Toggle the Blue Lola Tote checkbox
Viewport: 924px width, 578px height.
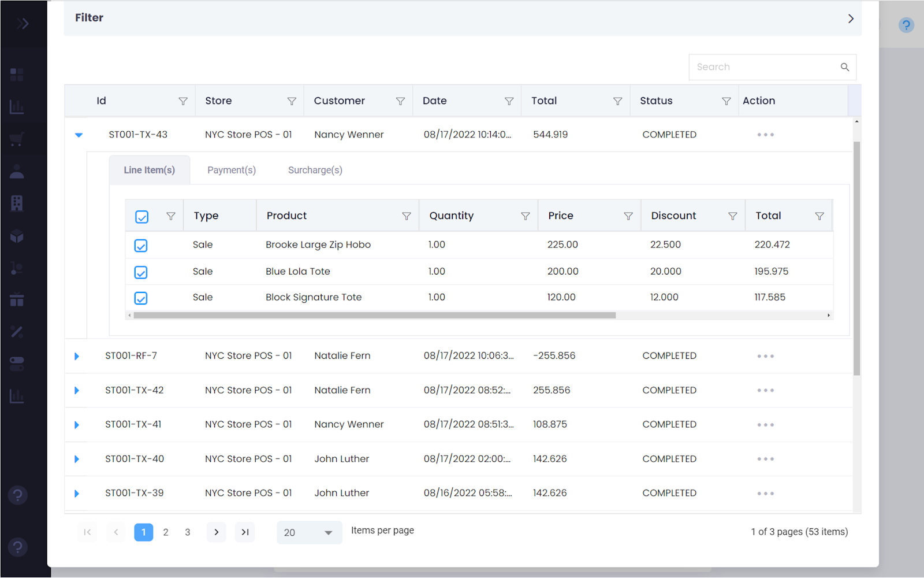tap(141, 272)
